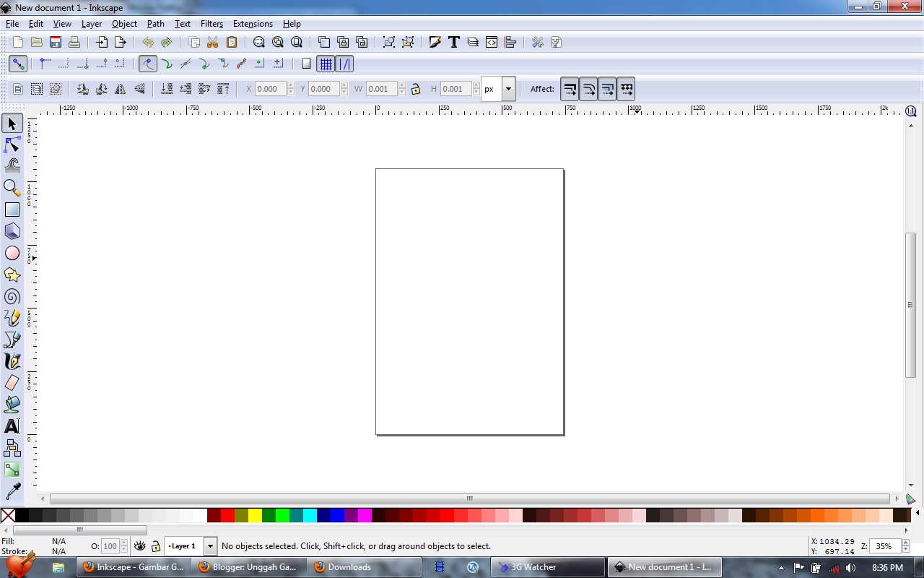Open the px units dropdown
The height and width of the screenshot is (578, 924).
(507, 88)
